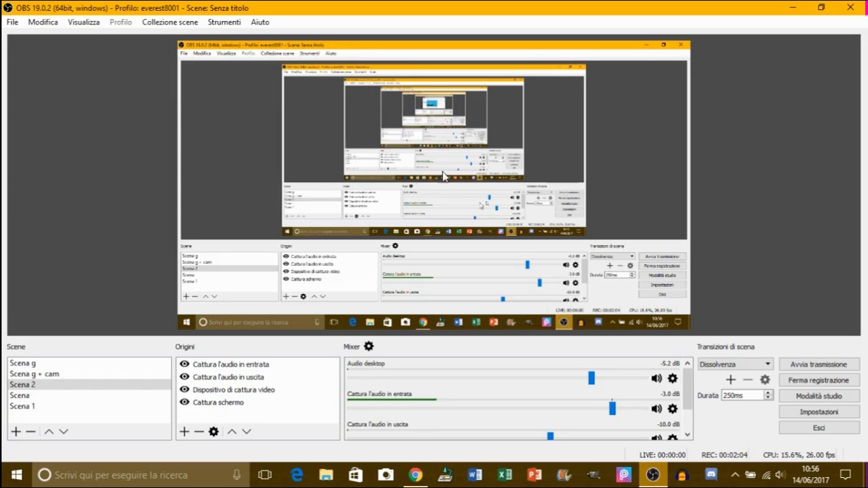The width and height of the screenshot is (868, 488).
Task: Show hidden system tray icons
Action: pyautogui.click(x=735, y=474)
